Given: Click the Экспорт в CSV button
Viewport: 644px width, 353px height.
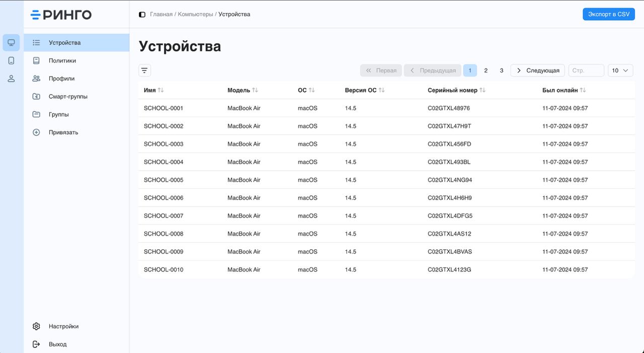Looking at the screenshot, I should 609,14.
